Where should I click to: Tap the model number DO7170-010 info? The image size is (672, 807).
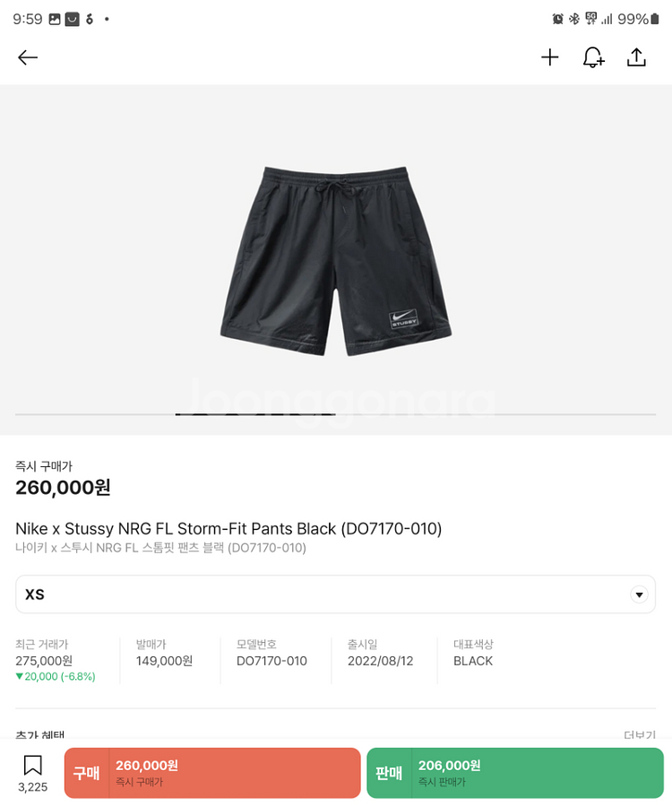pos(271,661)
